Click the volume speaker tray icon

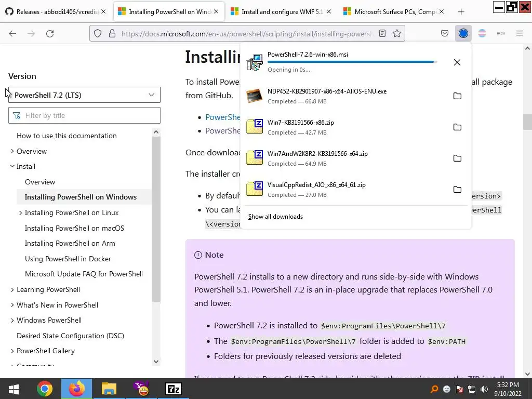tap(484, 389)
